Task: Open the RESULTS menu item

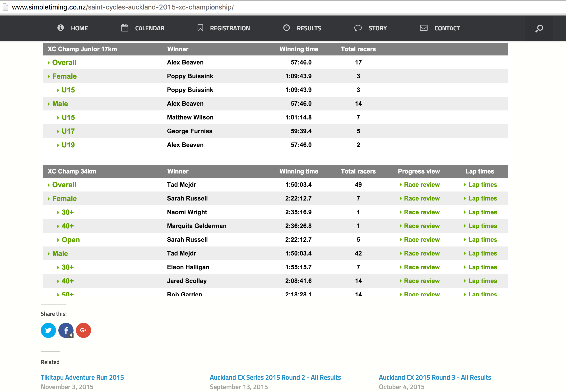Action: pos(309,28)
